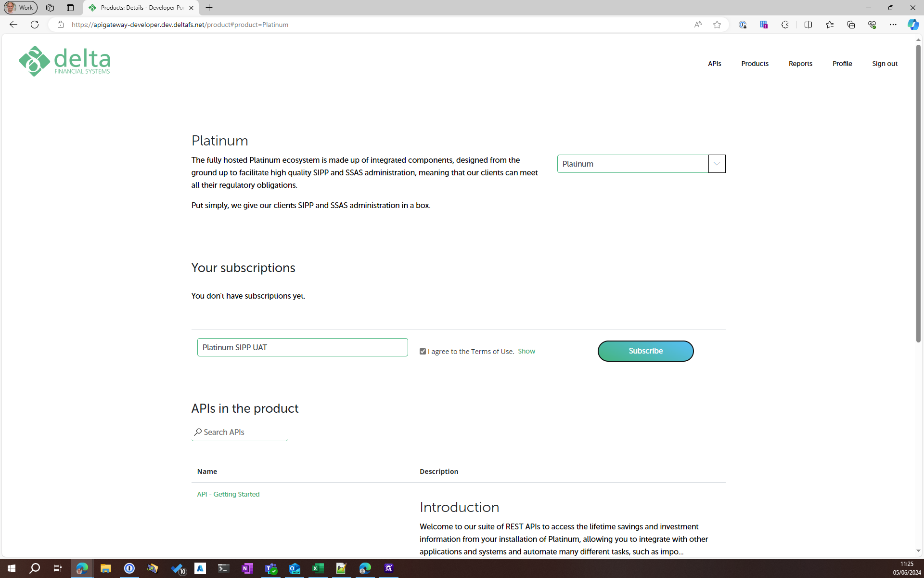
Task: Open the Work profile button
Action: coord(20,8)
